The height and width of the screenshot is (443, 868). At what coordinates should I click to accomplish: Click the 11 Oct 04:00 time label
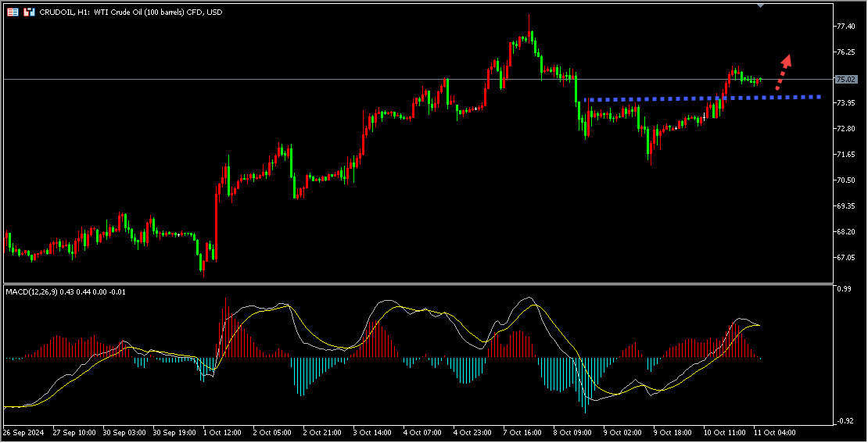coord(775,433)
